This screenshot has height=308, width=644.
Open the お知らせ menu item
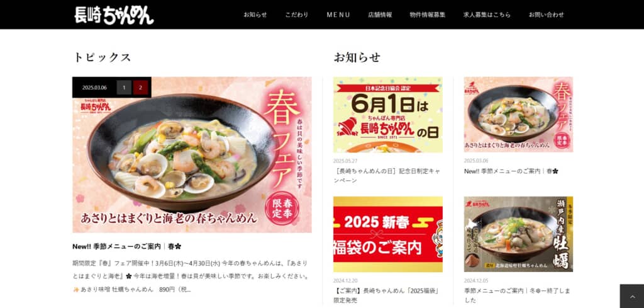[x=255, y=15]
